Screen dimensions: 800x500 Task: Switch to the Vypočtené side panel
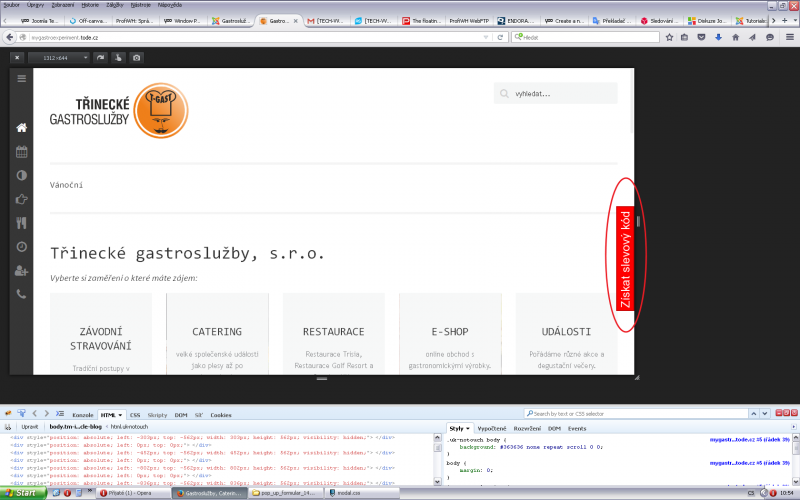pyautogui.click(x=492, y=429)
